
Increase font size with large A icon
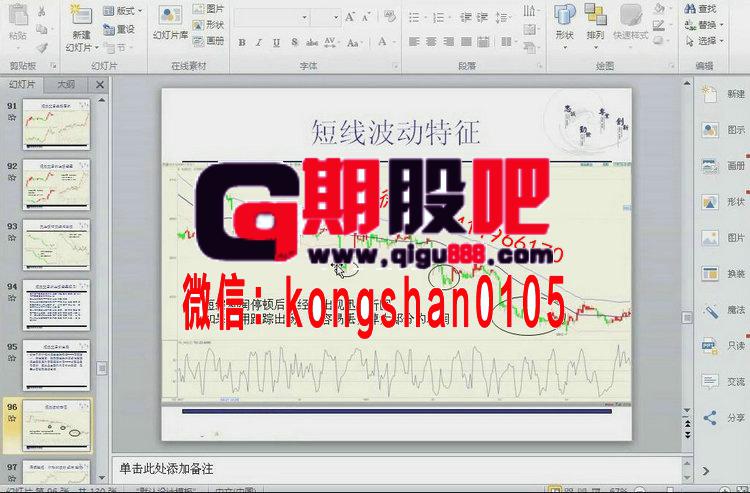350,17
